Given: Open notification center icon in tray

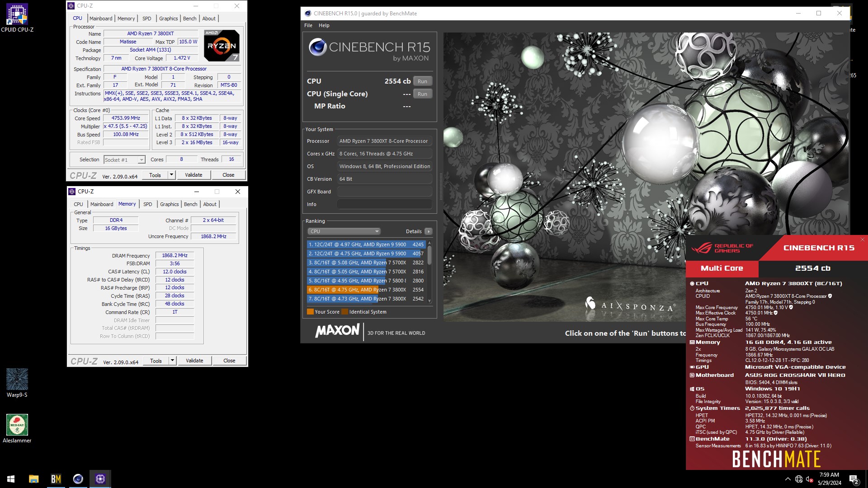Looking at the screenshot, I should [854, 479].
